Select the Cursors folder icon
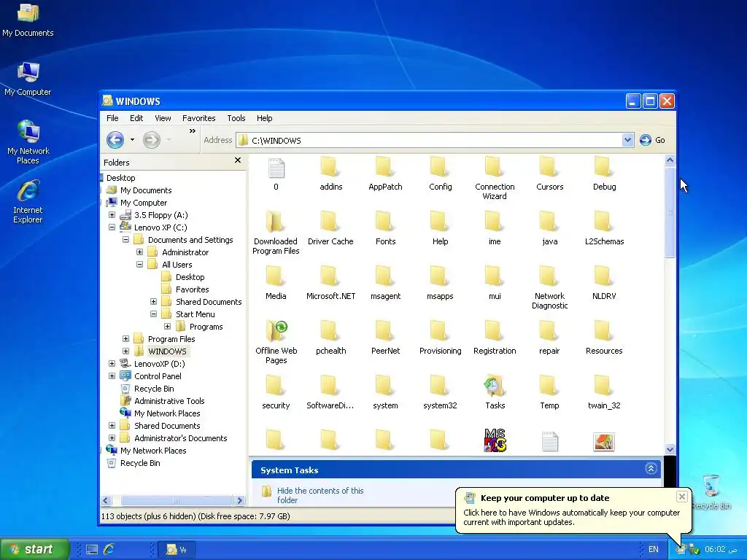 point(549,168)
